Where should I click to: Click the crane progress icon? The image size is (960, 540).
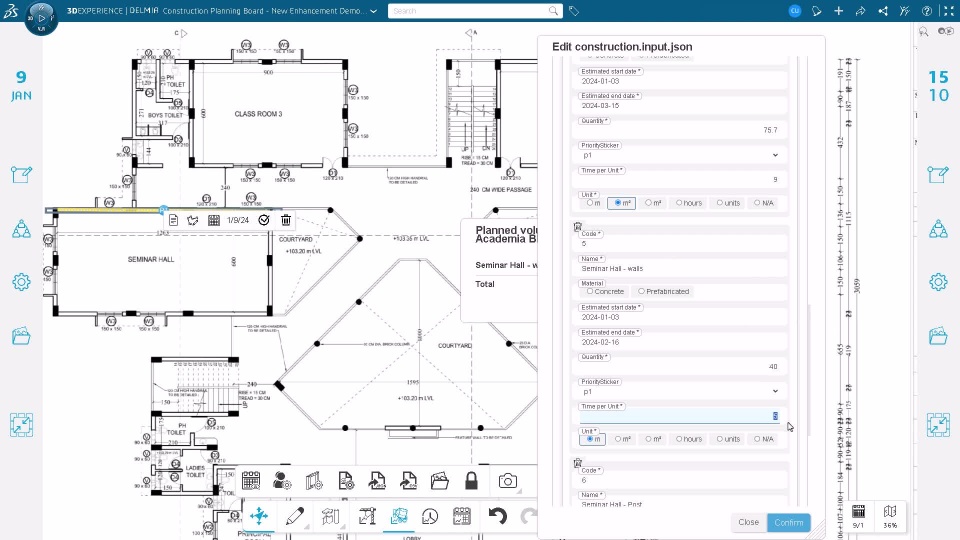click(x=367, y=516)
